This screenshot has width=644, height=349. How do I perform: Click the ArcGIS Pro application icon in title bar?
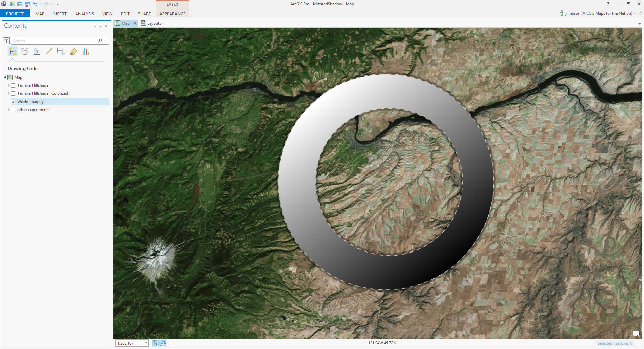tap(4, 4)
